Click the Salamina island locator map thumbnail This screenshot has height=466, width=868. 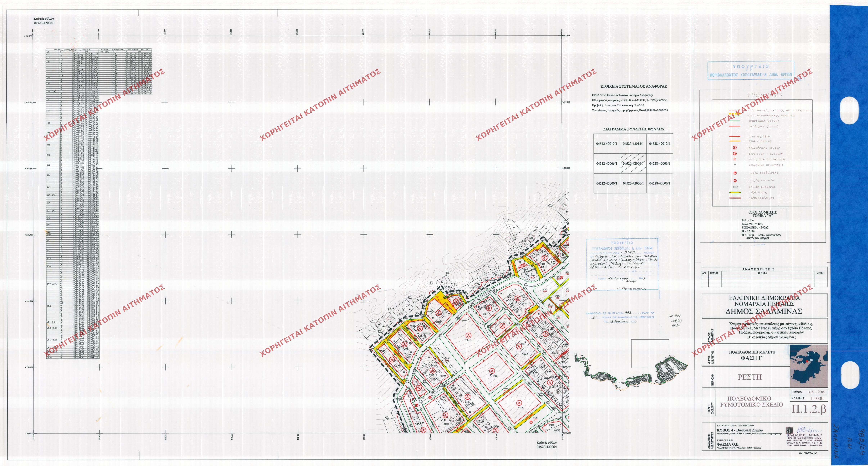[809, 366]
